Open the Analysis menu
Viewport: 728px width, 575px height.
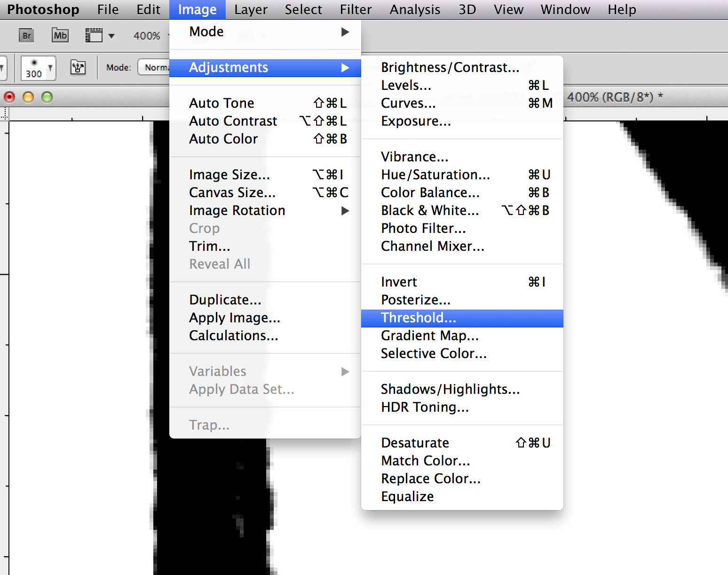coord(415,9)
